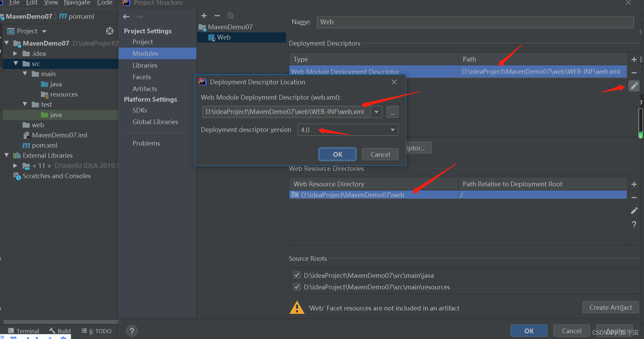The height and width of the screenshot is (339, 644).
Task: Open the Build tool window
Action: [60, 331]
